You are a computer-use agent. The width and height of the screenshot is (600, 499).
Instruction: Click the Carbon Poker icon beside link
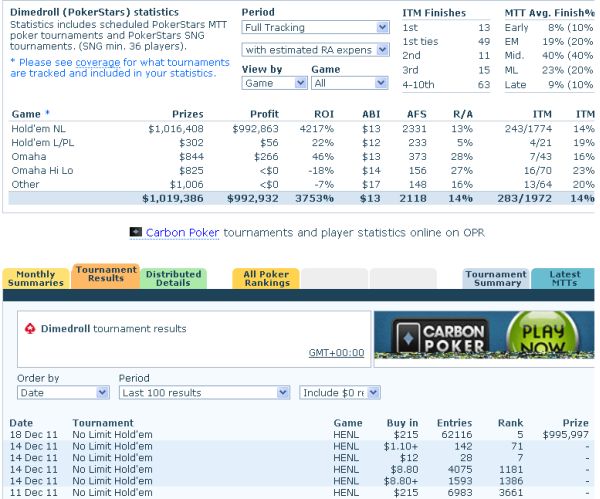click(136, 232)
